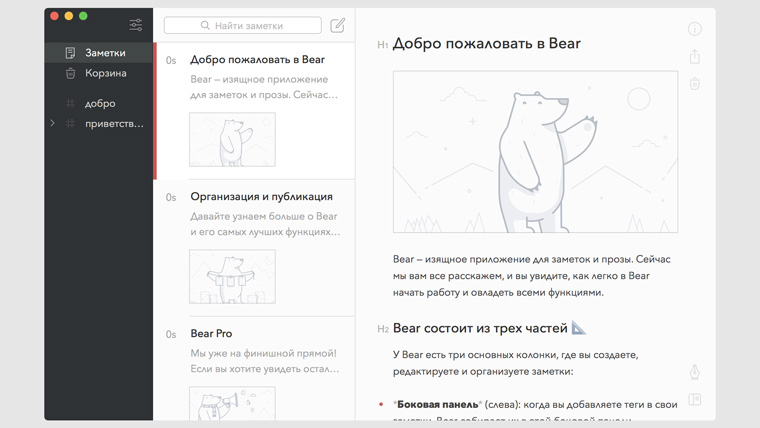This screenshot has width=760, height=428.
Task: Click the notes icon beside Заметки
Action: click(70, 53)
